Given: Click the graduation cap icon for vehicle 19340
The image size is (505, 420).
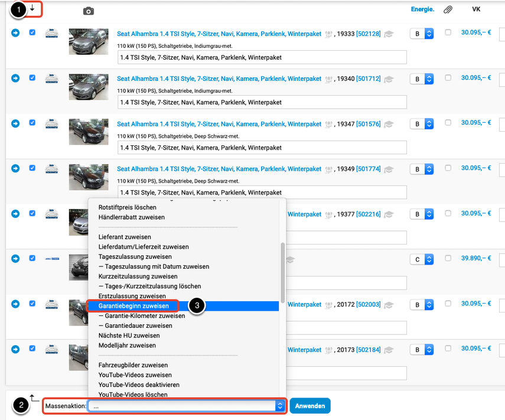Looking at the screenshot, I should pyautogui.click(x=389, y=79).
